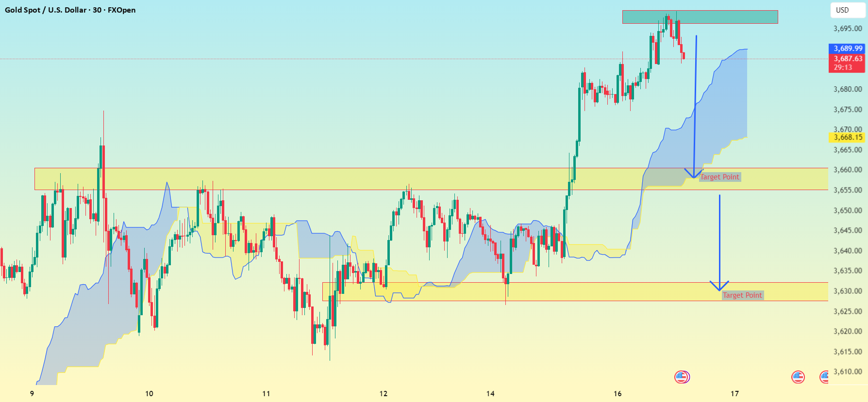Select date 16 on the time axis
Image resolution: width=868 pixels, height=402 pixels.
[618, 393]
